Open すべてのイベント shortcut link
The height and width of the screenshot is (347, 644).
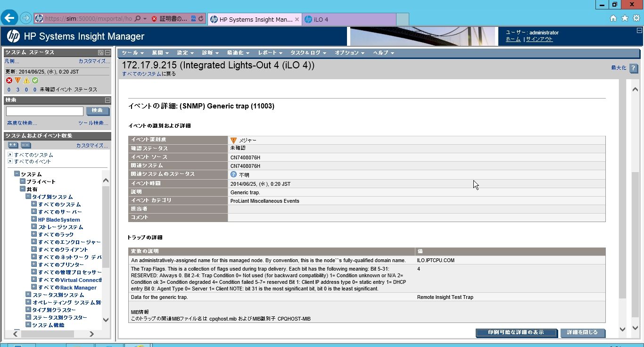coord(33,162)
